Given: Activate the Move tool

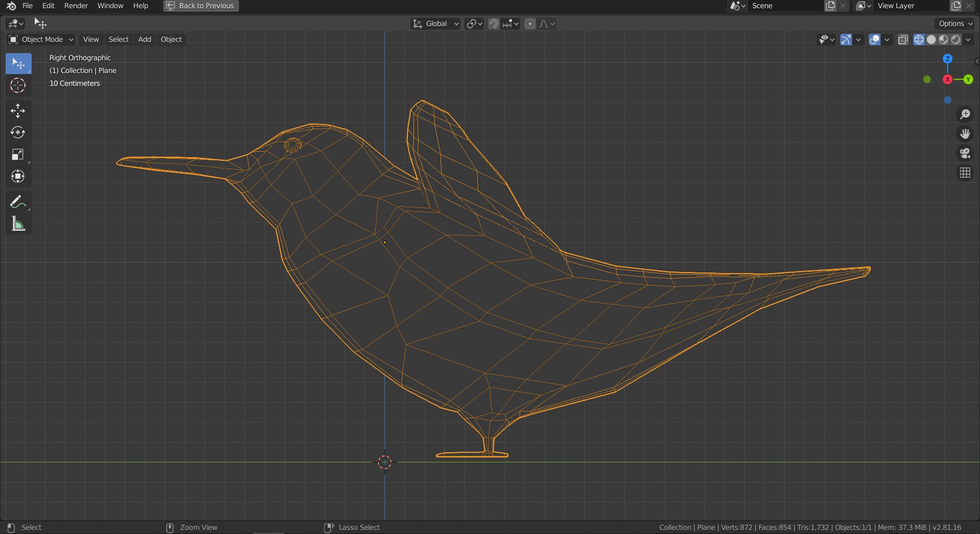Looking at the screenshot, I should 18,111.
